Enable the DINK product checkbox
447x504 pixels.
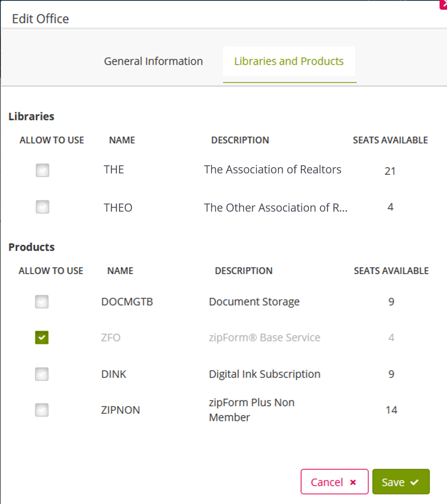41,374
